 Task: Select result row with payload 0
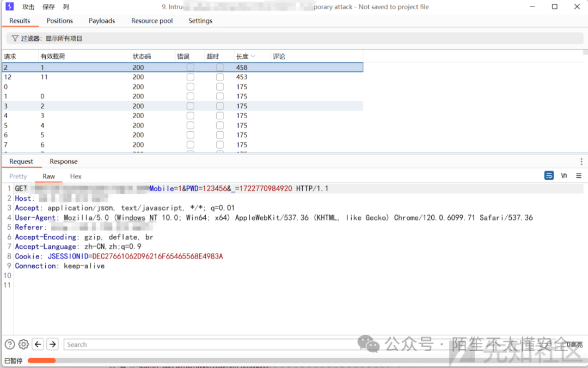[182, 96]
